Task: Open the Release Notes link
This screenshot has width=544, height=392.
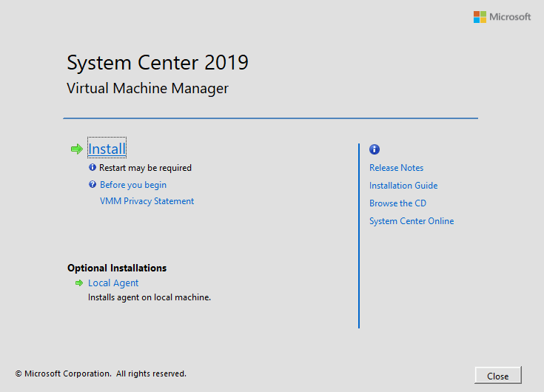Action: (x=396, y=168)
